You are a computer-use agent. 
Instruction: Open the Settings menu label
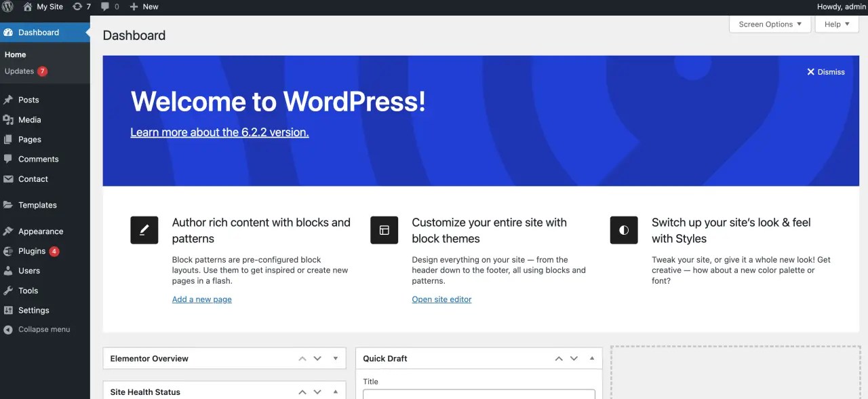34,310
